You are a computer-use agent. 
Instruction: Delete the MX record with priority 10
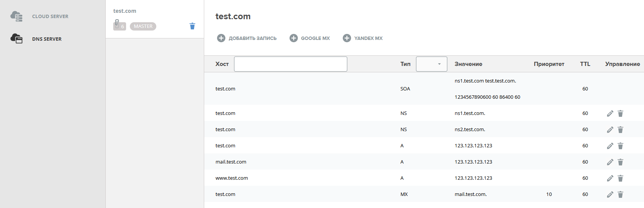(620, 194)
